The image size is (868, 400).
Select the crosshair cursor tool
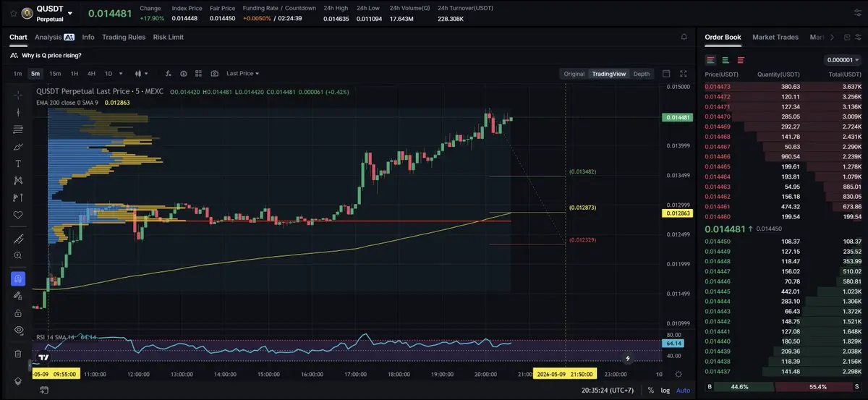point(18,95)
